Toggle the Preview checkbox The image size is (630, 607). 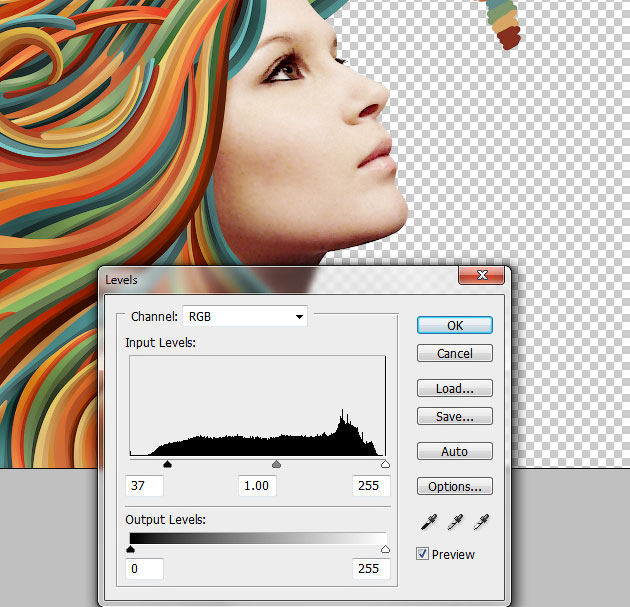click(422, 554)
